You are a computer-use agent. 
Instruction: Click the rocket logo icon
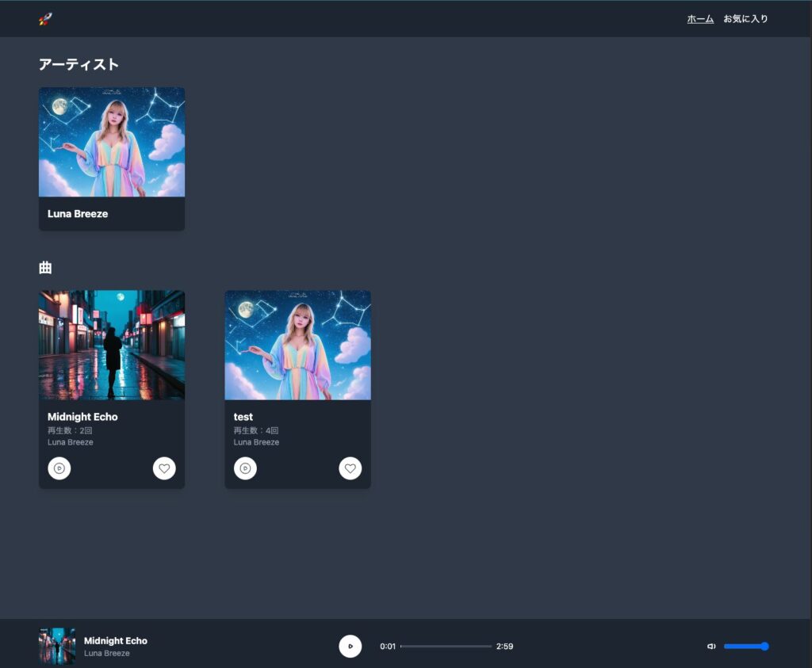45,19
